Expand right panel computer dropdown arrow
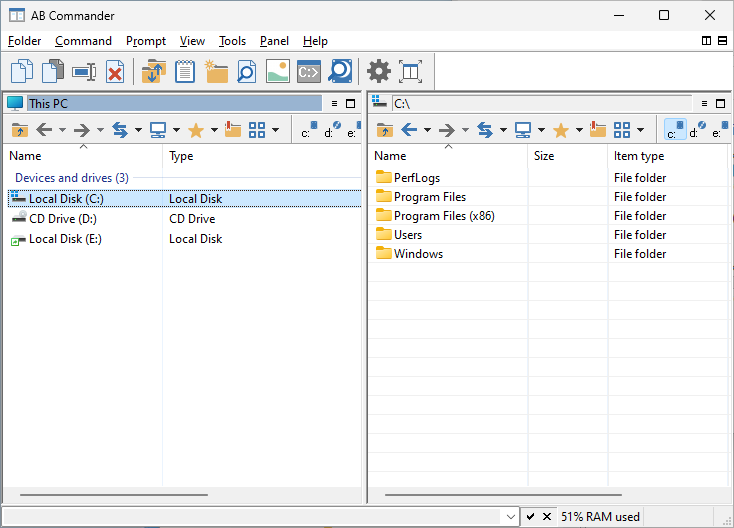The image size is (734, 528). [541, 130]
